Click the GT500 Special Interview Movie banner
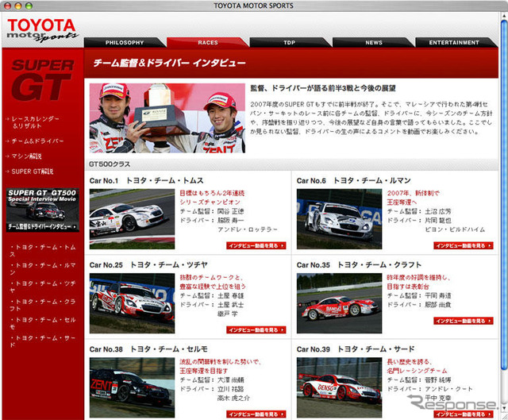508x420 pixels. click(x=42, y=210)
